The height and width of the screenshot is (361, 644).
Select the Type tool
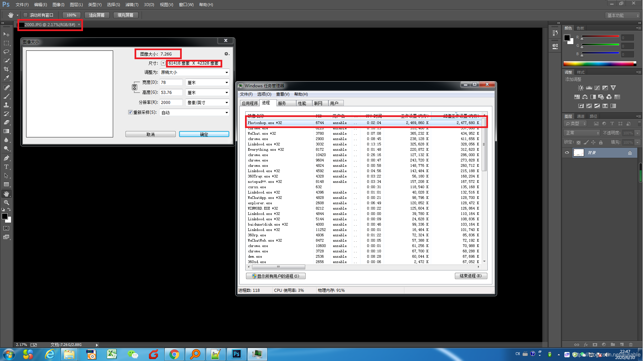[x=6, y=167]
